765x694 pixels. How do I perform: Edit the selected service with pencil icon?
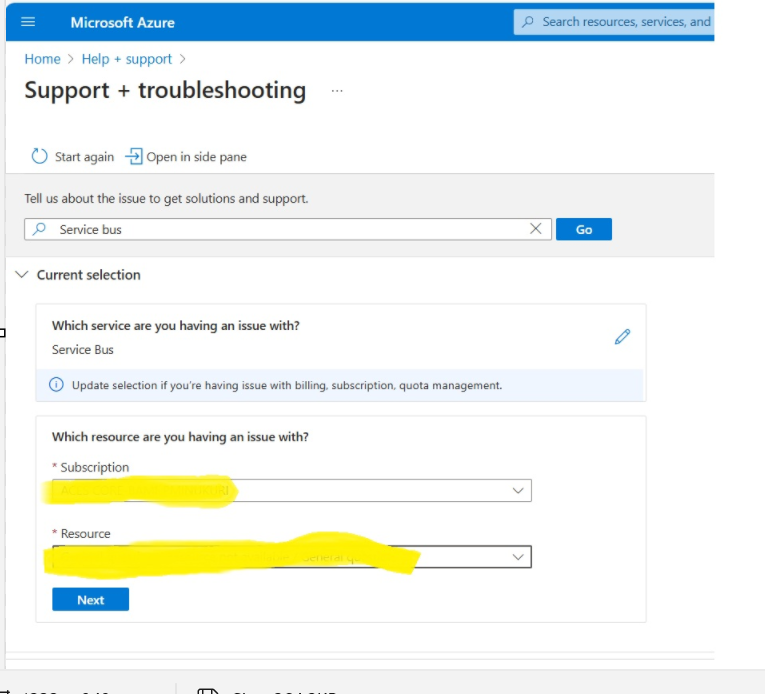tap(622, 337)
